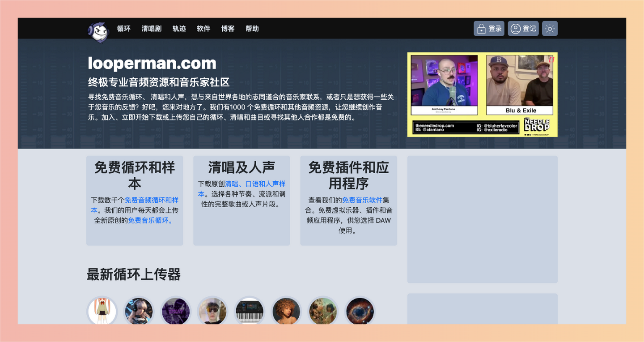Open the sunglasses person uploader avatar
644x342 pixels.
point(212,311)
